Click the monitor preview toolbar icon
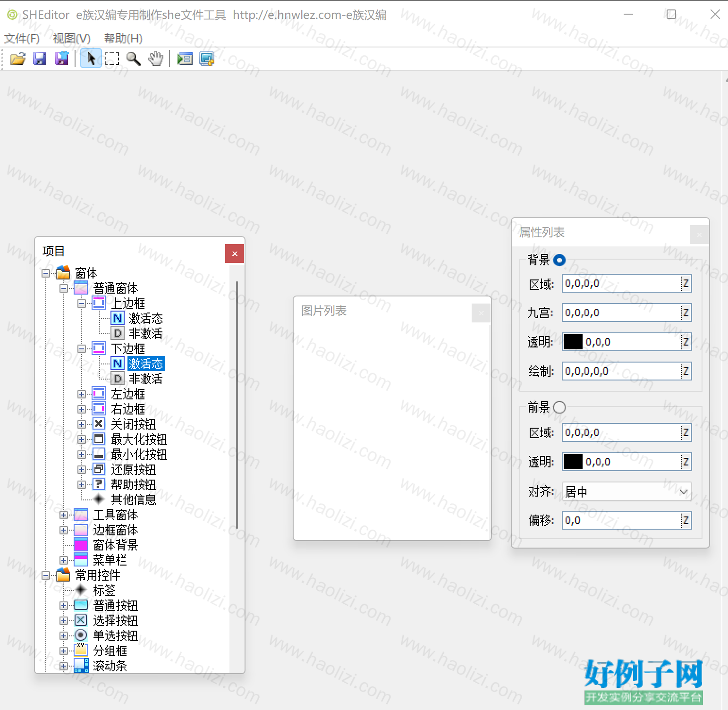Viewport: 728px width, 710px height. tap(207, 59)
